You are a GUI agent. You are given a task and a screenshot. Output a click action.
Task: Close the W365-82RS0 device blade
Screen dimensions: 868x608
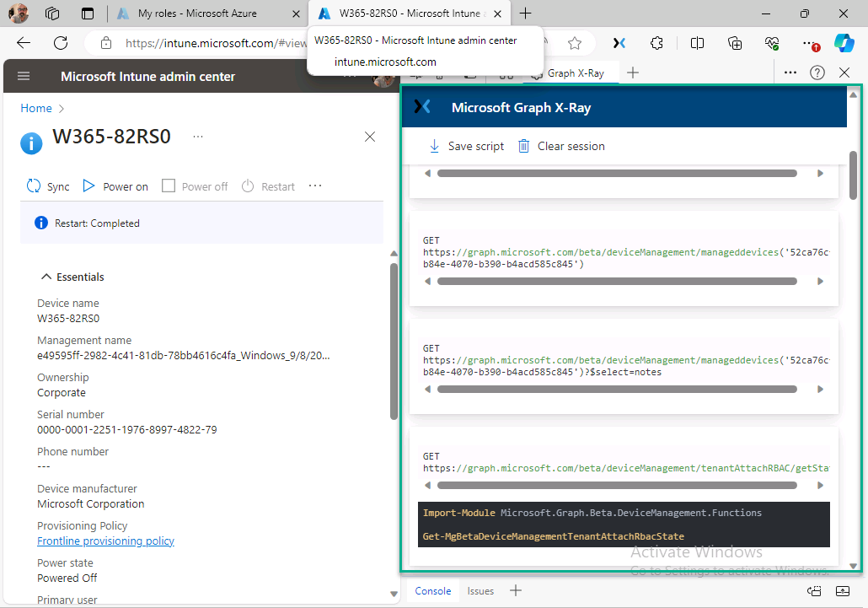(x=370, y=137)
